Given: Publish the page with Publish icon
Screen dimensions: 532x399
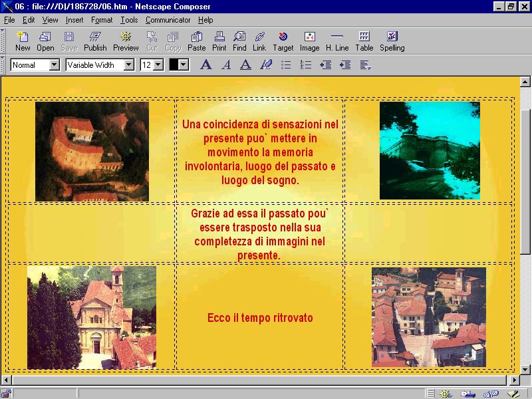Looking at the screenshot, I should pyautogui.click(x=95, y=41).
